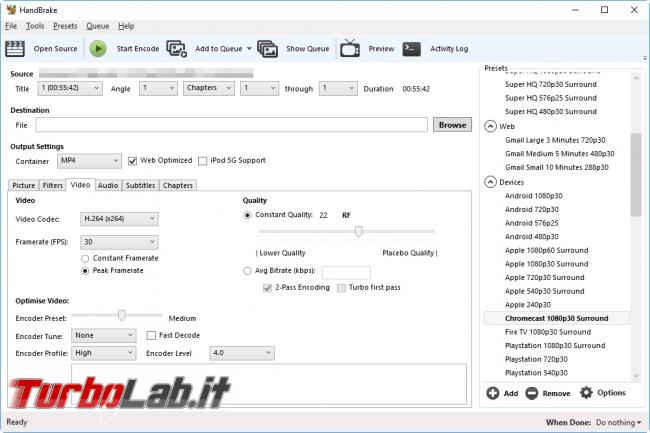Image resolution: width=650 pixels, height=433 pixels.
Task: Click the destination File input field
Action: [x=231, y=125]
